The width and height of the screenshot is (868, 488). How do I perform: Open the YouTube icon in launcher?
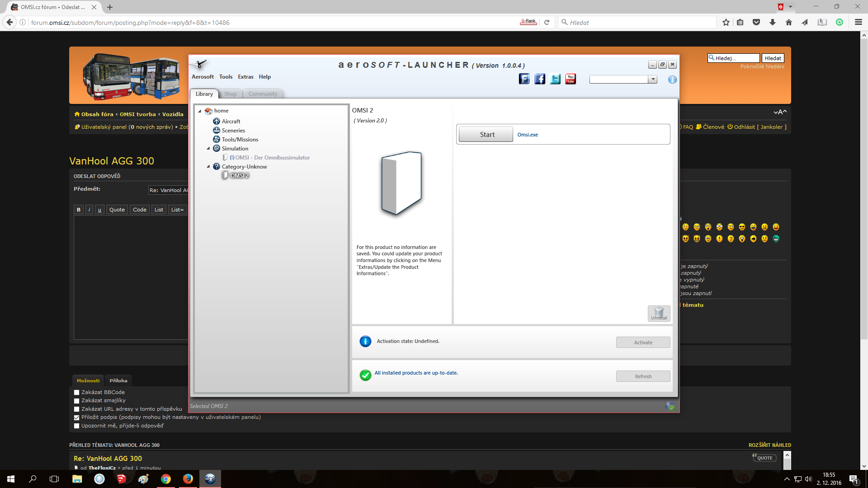(571, 79)
